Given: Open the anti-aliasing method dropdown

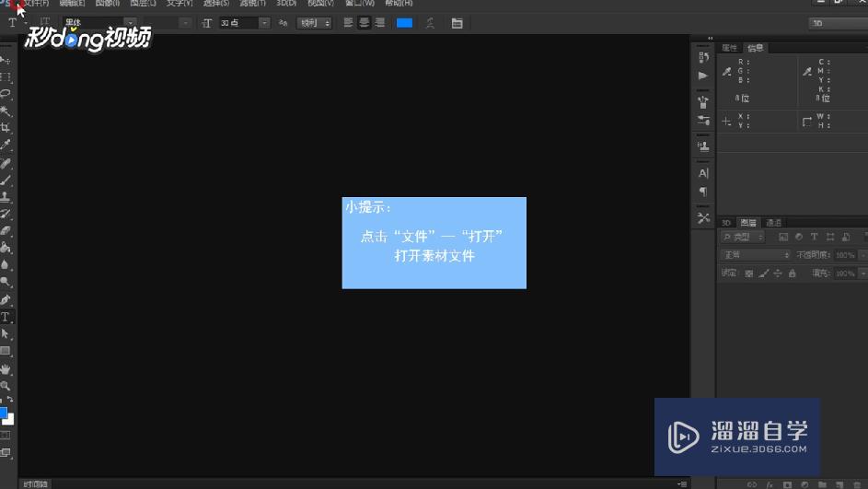Looking at the screenshot, I should tap(314, 23).
